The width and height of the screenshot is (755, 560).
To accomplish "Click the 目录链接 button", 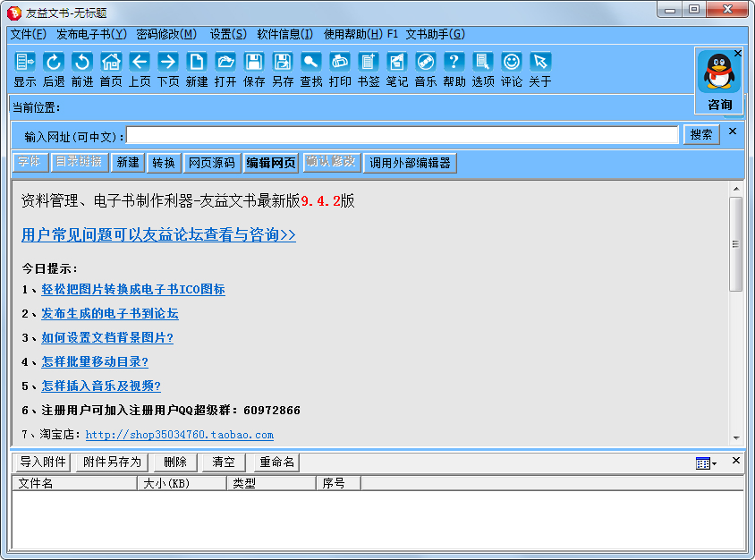I will (x=79, y=162).
